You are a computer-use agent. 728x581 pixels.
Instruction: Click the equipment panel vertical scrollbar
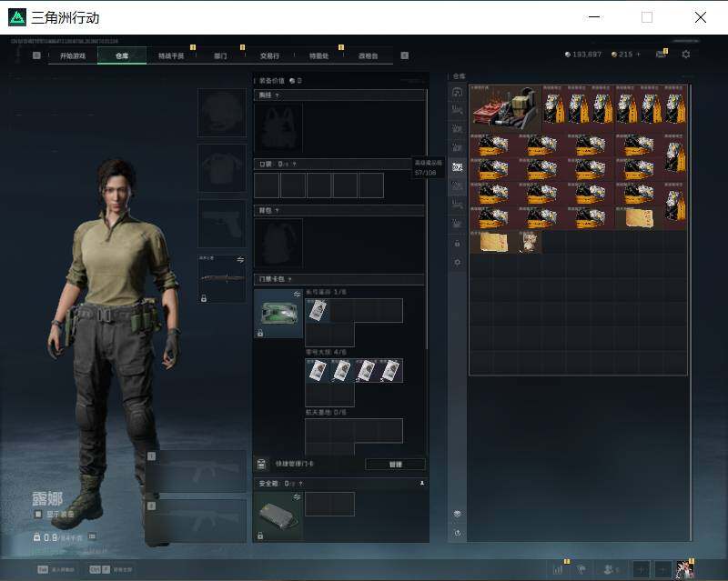click(427, 218)
